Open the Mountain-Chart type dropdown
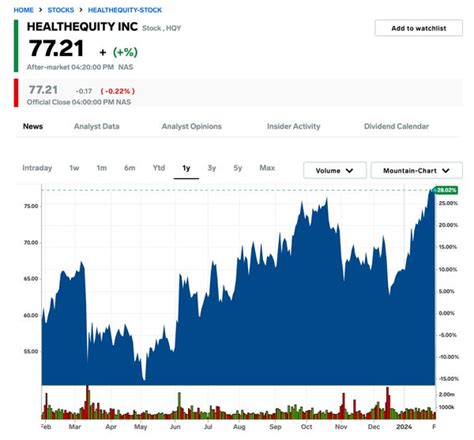The width and height of the screenshot is (474, 440). coord(416,170)
